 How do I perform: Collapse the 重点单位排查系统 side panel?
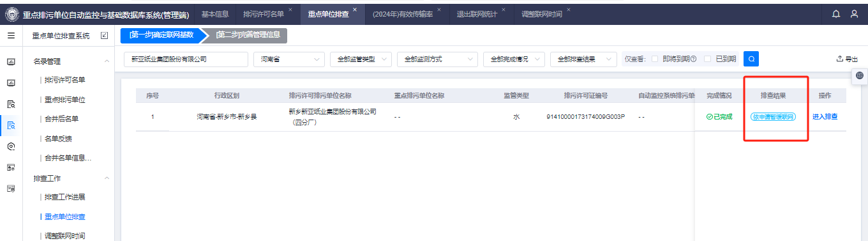click(x=104, y=36)
